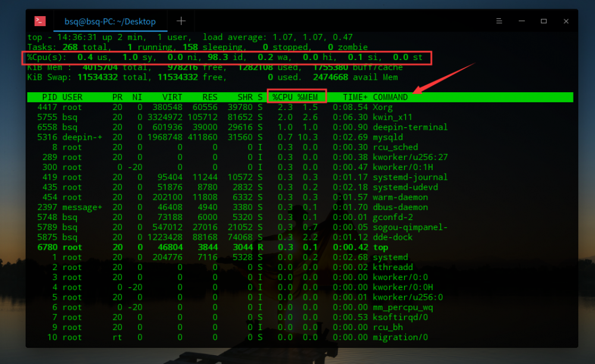
Task: Click the Xorg process command
Action: point(383,107)
